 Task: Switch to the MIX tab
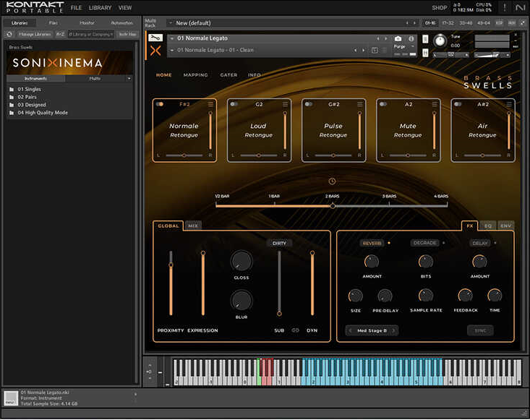click(193, 226)
